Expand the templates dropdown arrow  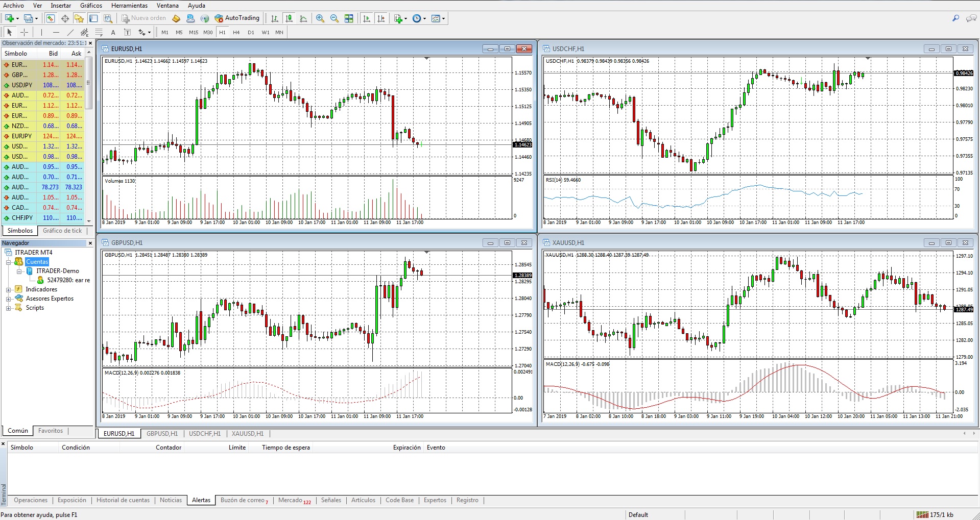pos(443,19)
